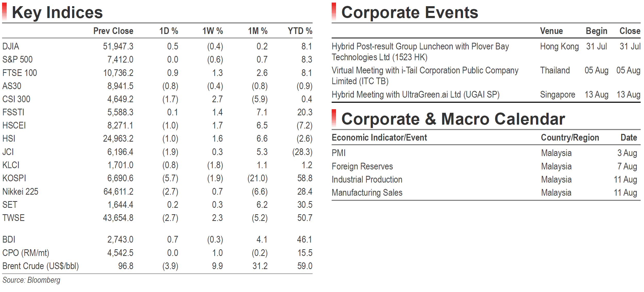Viewport: 644px width, 292px height.
Task: Click the Corporate Events heading
Action: [x=410, y=12]
